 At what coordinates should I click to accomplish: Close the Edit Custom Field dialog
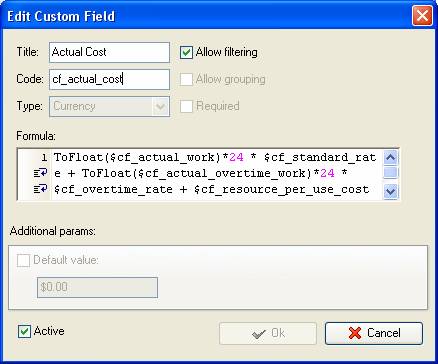point(422,16)
